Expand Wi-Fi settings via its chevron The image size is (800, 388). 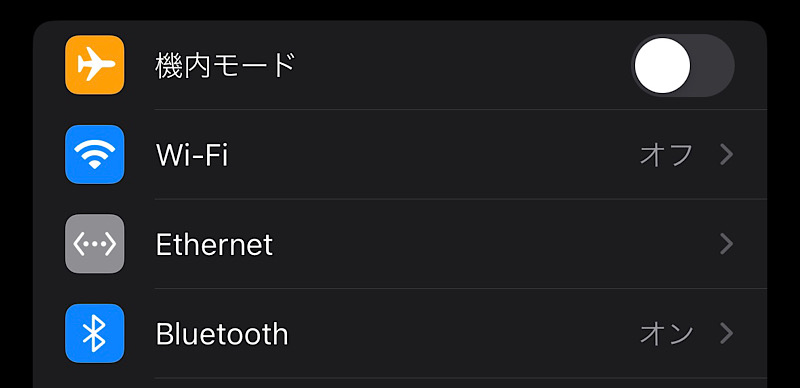click(727, 155)
